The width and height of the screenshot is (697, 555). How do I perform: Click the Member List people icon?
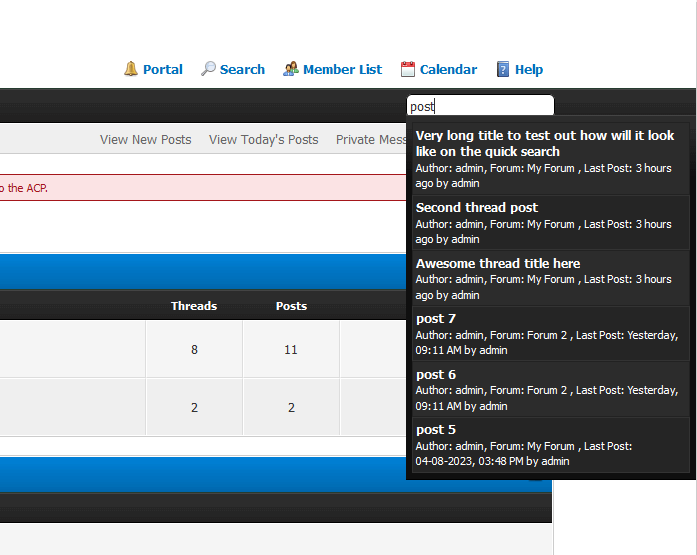click(x=291, y=69)
